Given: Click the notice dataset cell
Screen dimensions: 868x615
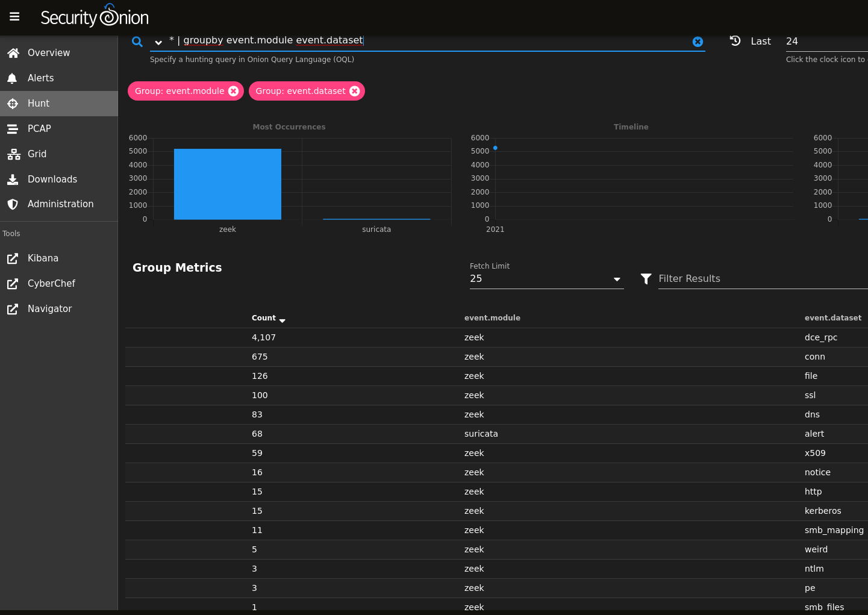Looking at the screenshot, I should (817, 472).
